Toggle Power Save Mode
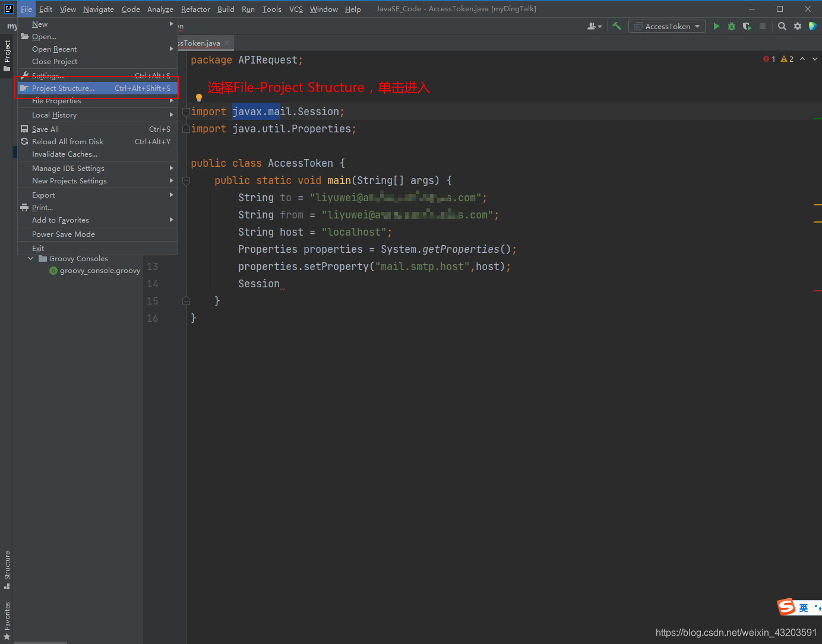The image size is (822, 644). (98, 234)
